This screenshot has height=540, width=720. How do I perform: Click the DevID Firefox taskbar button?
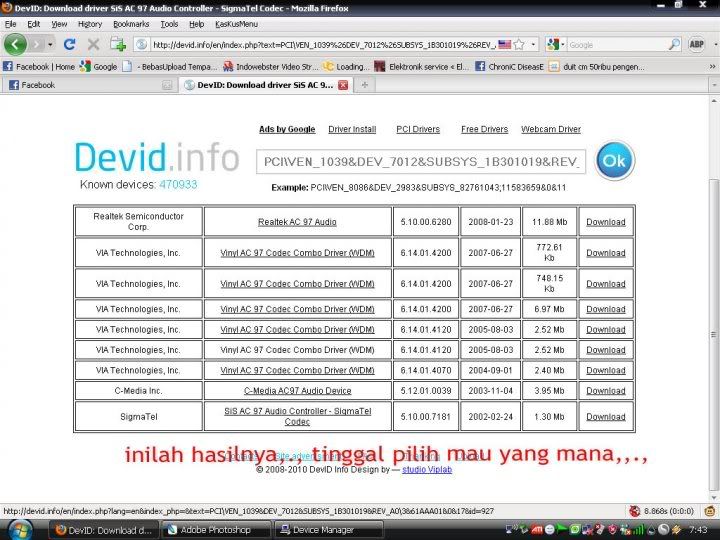[104, 530]
